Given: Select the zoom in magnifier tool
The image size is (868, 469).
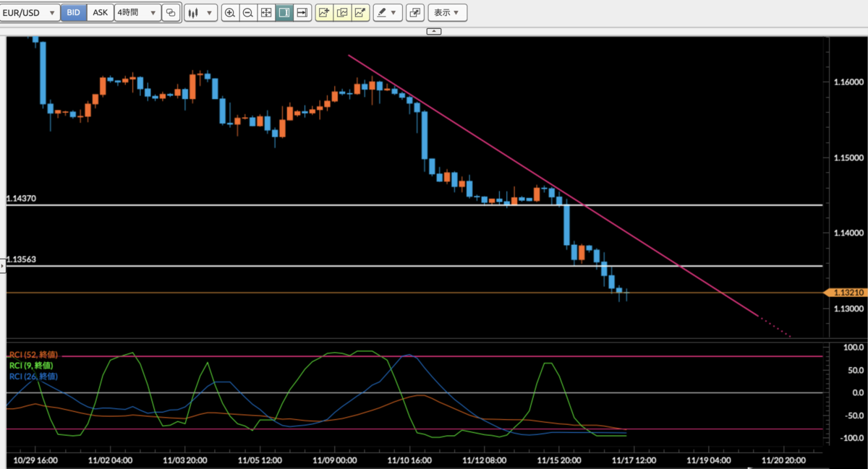Looking at the screenshot, I should coord(230,12).
